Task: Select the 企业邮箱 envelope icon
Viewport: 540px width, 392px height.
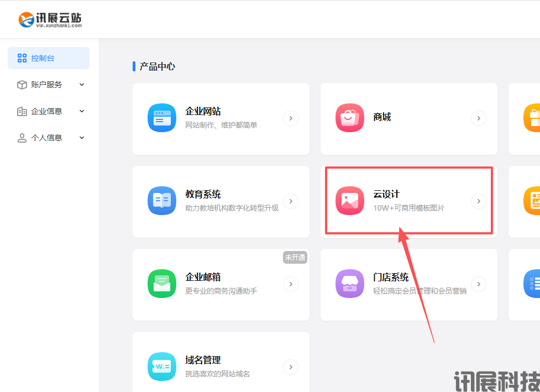Action: point(161,284)
